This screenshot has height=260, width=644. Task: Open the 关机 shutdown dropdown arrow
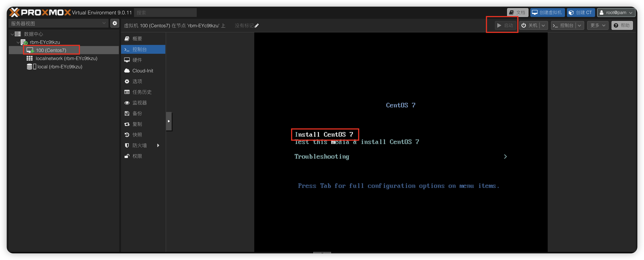click(543, 25)
